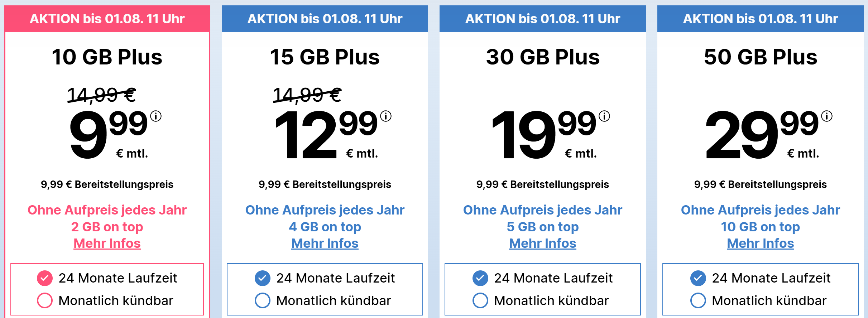868x318 pixels.
Task: Select Monatlich kündbar for 15 GB Plus
Action: [x=263, y=300]
